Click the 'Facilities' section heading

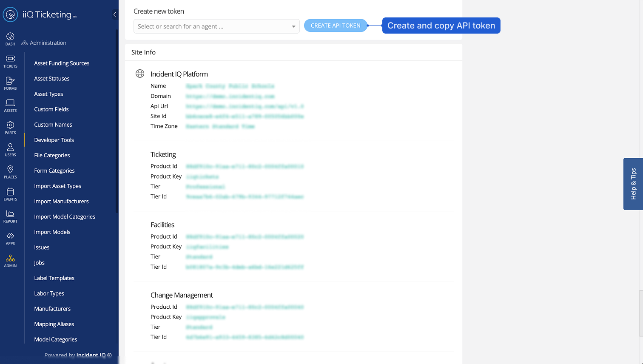click(162, 225)
